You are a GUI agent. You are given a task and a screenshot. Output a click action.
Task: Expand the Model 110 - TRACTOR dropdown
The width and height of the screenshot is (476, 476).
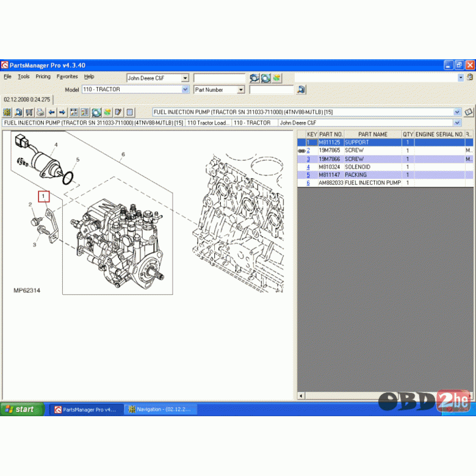[185, 90]
